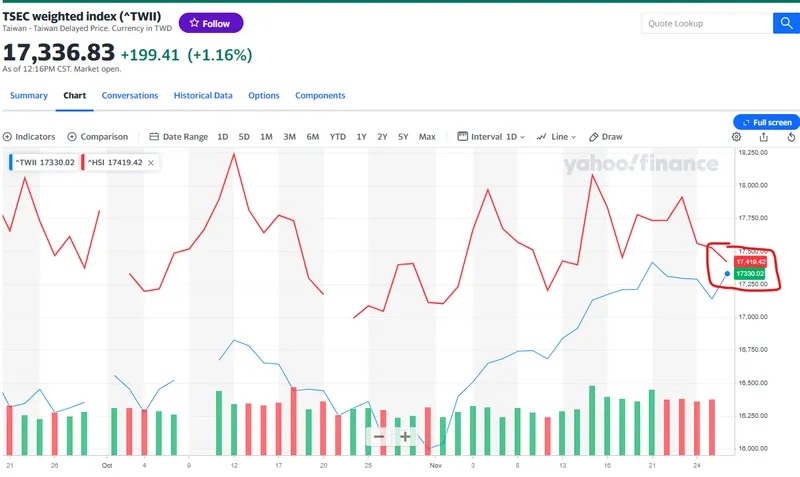
Task: Expand the Interval 1D dropdown
Action: 491,137
